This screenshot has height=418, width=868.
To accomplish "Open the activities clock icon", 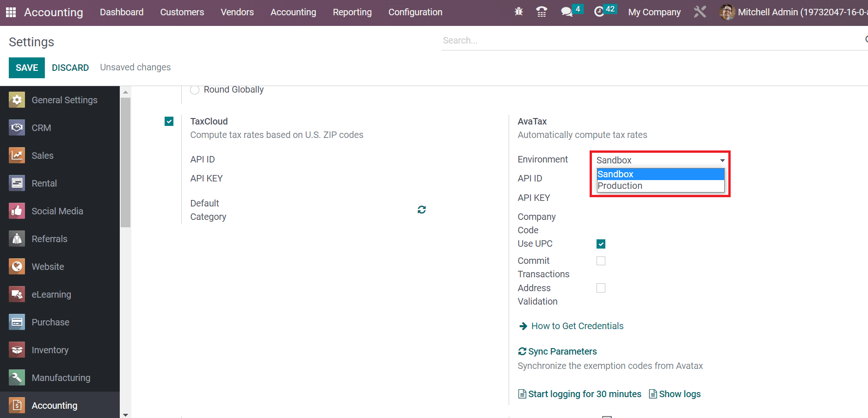I will point(599,12).
